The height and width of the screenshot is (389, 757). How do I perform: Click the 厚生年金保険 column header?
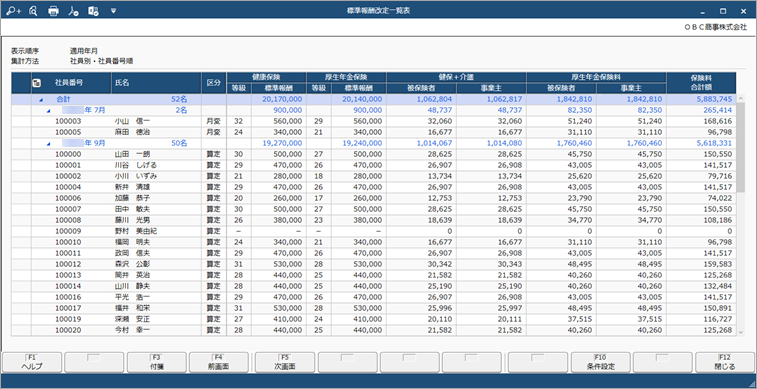pyautogui.click(x=346, y=77)
